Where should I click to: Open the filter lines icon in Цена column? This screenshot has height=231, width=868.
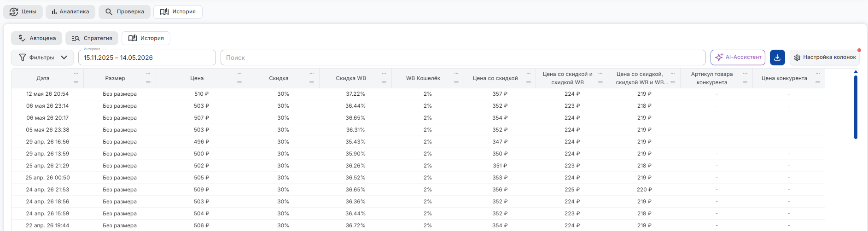click(x=239, y=83)
